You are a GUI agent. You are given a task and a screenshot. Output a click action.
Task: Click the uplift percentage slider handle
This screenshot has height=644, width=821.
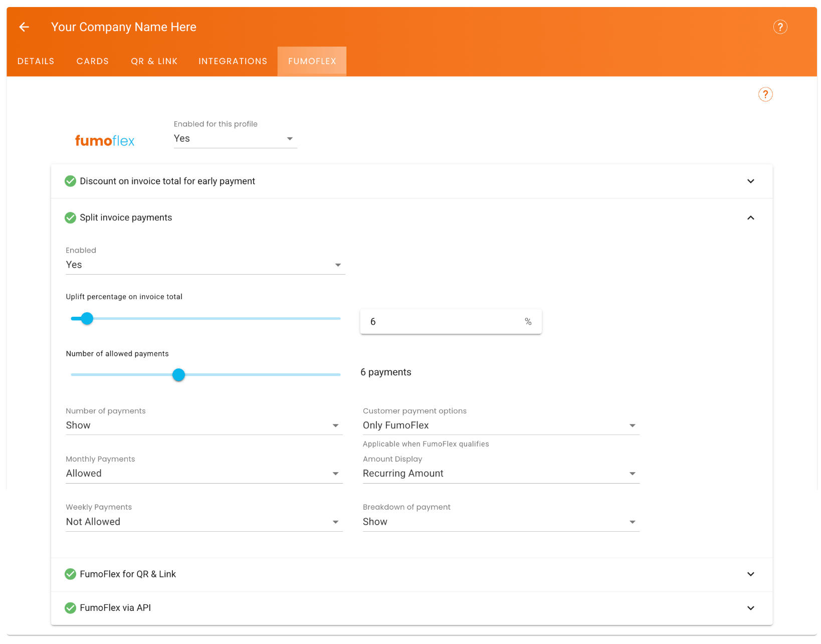(x=87, y=318)
